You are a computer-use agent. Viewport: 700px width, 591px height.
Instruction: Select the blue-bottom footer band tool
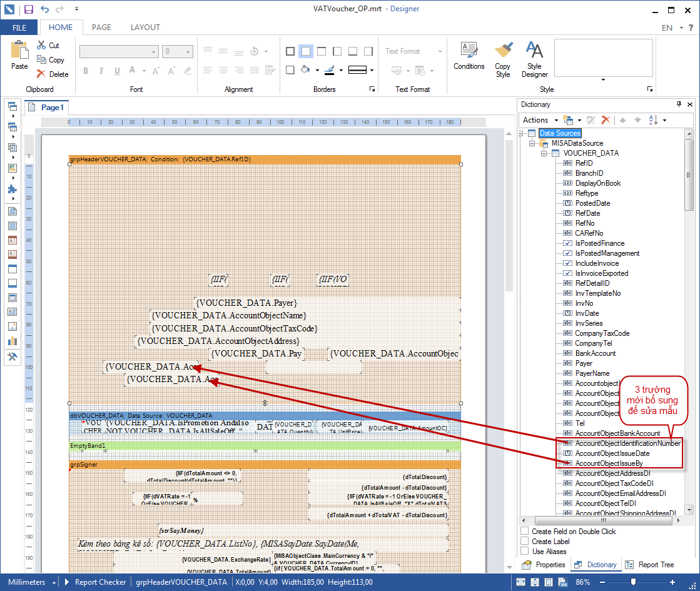(x=13, y=283)
